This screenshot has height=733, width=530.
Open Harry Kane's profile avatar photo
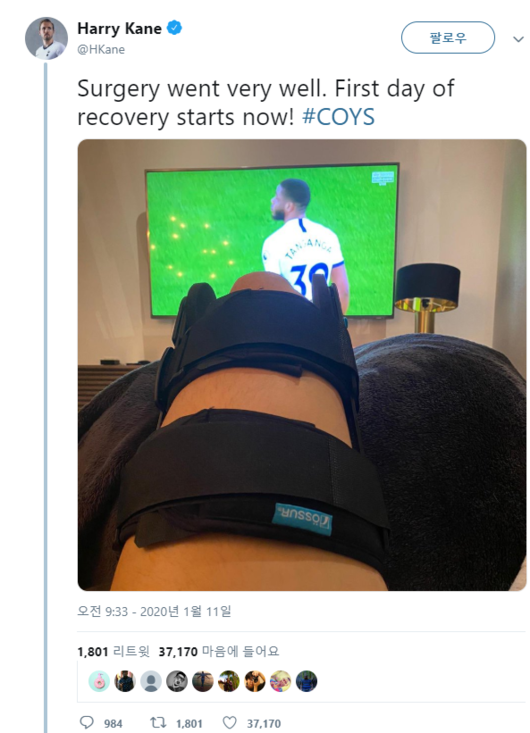[46, 38]
